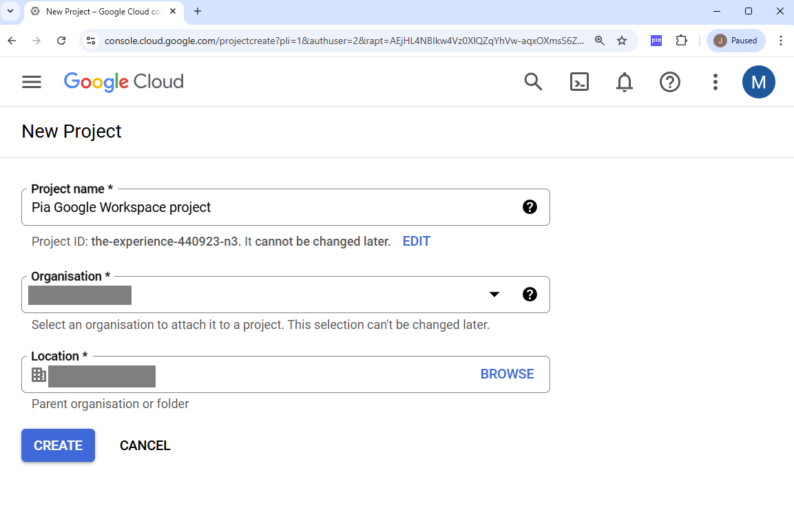Click the browser address bar URL

click(344, 41)
